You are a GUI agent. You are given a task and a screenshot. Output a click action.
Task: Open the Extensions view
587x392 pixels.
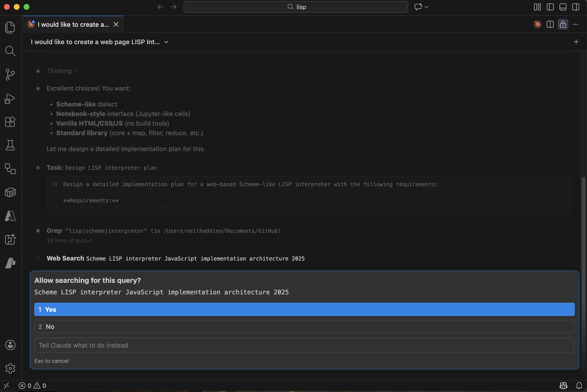tap(10, 122)
